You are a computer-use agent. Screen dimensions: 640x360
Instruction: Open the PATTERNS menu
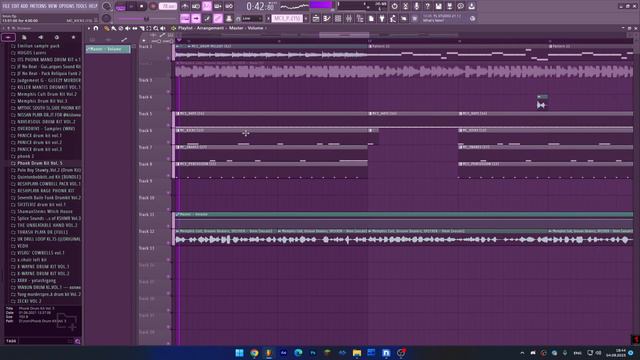click(x=38, y=6)
